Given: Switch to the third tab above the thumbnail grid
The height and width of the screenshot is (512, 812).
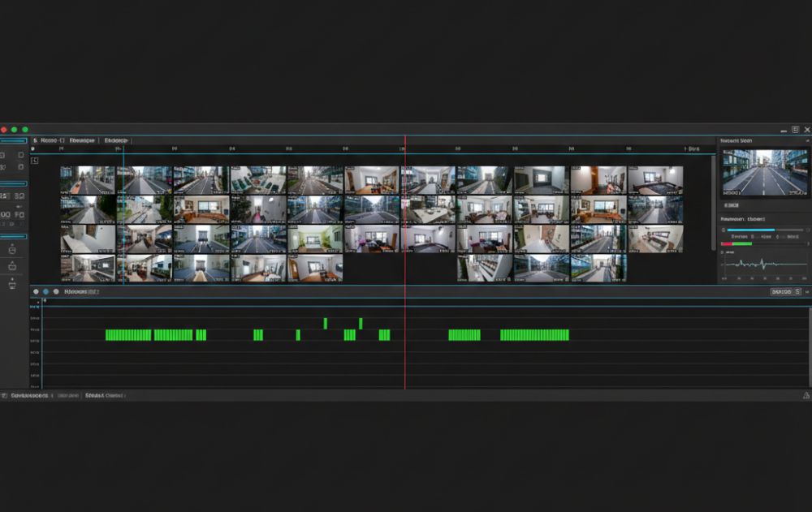Looking at the screenshot, I should pos(116,141).
